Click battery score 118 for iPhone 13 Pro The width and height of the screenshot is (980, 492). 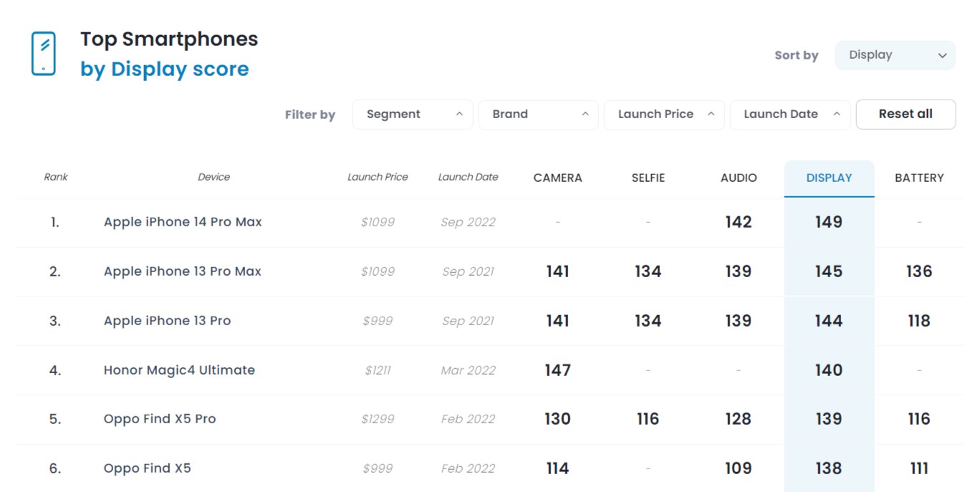[x=919, y=321]
